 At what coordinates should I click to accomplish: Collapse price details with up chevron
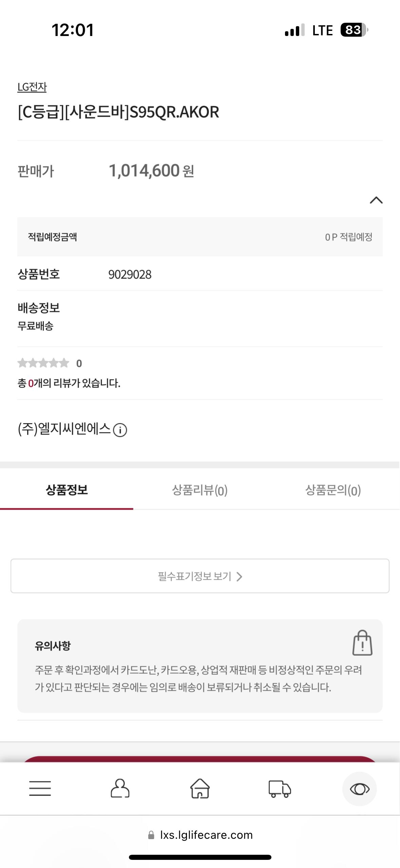click(x=376, y=200)
